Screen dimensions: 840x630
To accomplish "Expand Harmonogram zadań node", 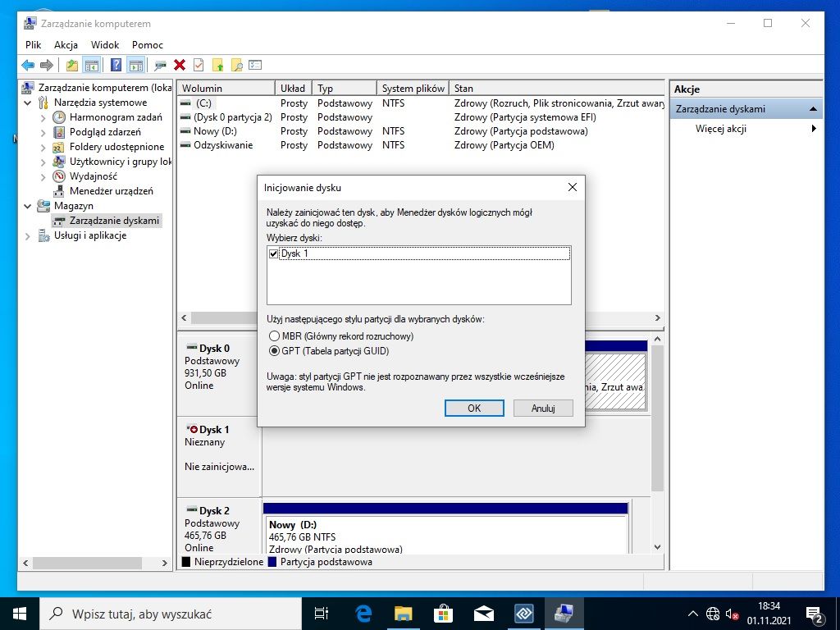I will point(43,118).
